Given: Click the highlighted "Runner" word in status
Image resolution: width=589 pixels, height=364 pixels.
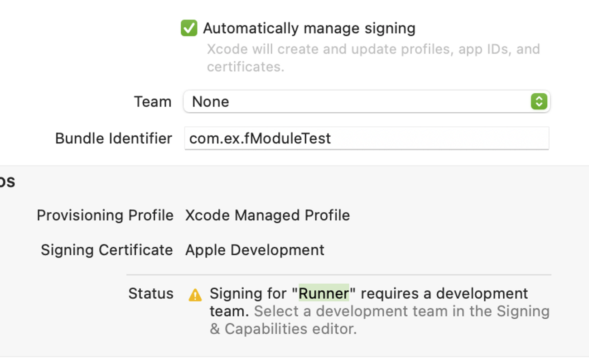Looking at the screenshot, I should click(323, 293).
